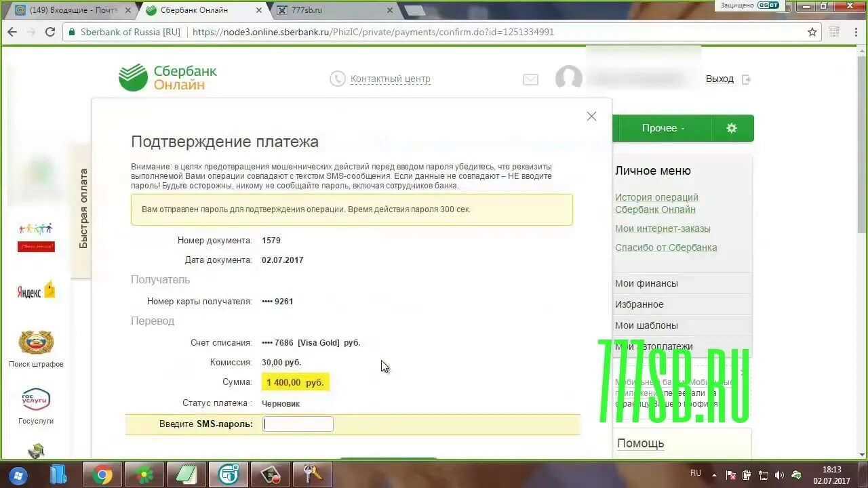The height and width of the screenshot is (488, 868).
Task: Click the SMS password input field
Action: coord(298,424)
